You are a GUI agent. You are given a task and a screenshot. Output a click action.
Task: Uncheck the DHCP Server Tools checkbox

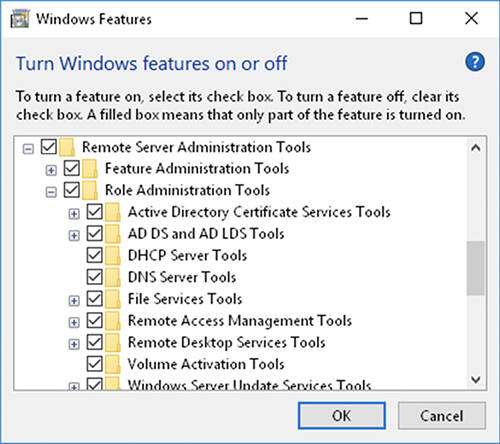point(95,255)
